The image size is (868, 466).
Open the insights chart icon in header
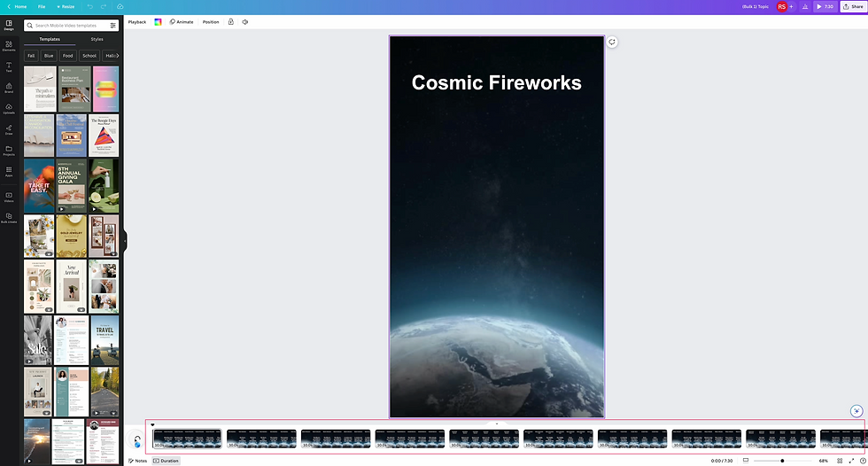[x=805, y=6]
